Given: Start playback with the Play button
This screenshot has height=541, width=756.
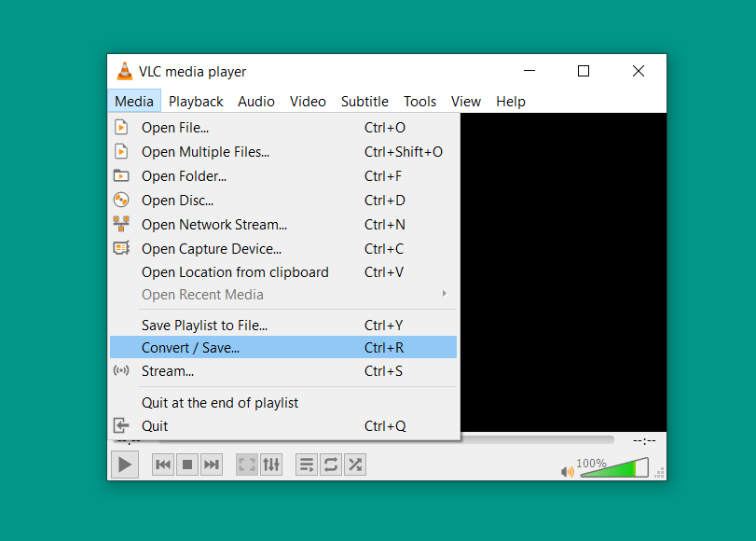Looking at the screenshot, I should [125, 465].
